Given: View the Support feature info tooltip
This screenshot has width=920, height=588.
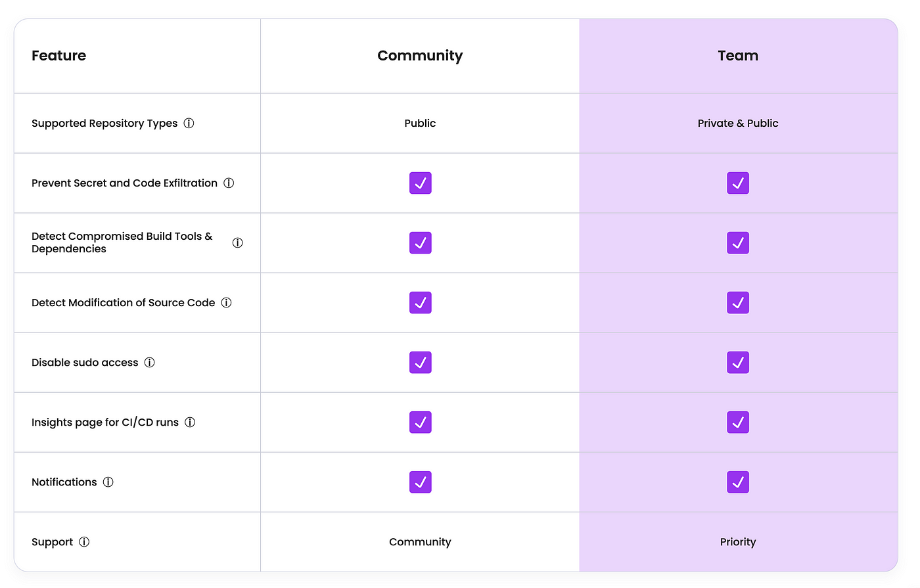Looking at the screenshot, I should 84,542.
